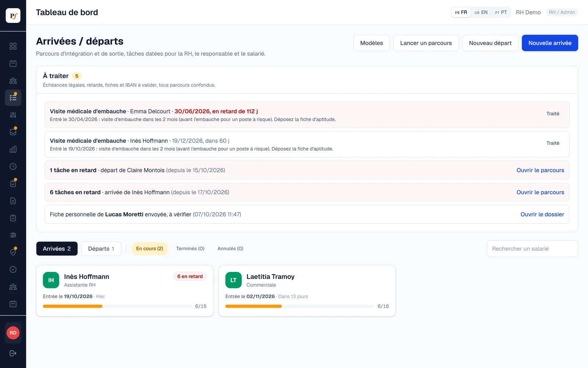Open the document page icon in sidebar
588x368 pixels.
[13, 201]
